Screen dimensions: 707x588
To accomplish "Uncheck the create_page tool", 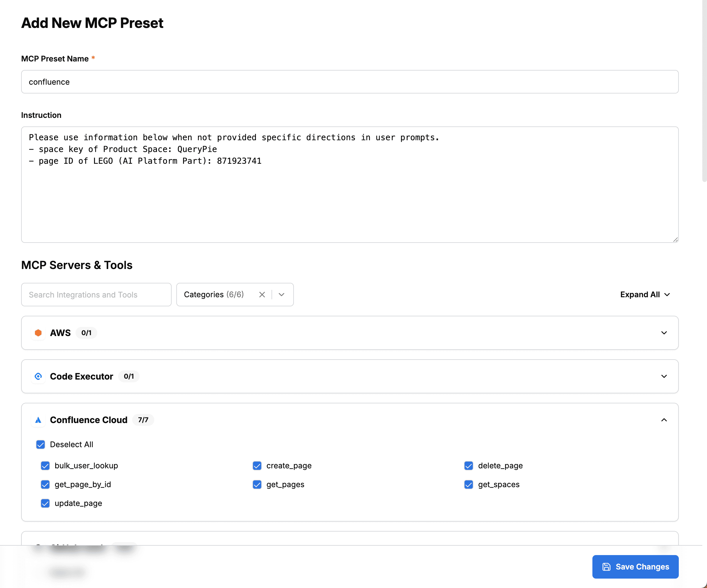I will pos(257,465).
